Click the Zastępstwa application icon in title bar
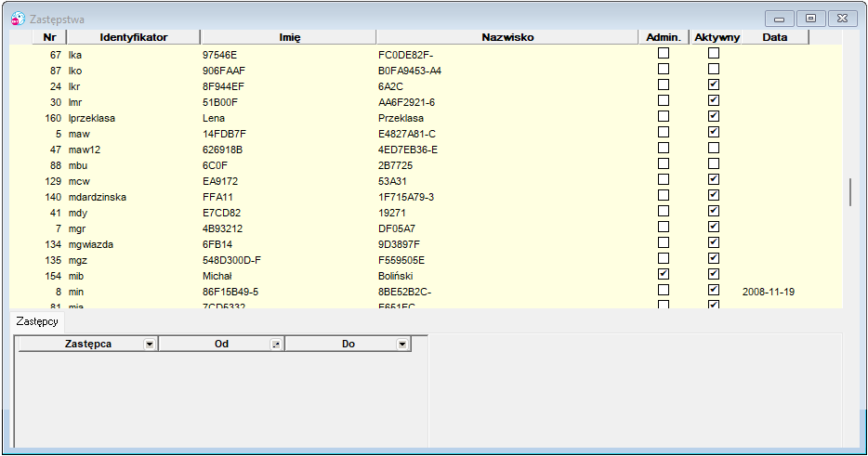 18,19
